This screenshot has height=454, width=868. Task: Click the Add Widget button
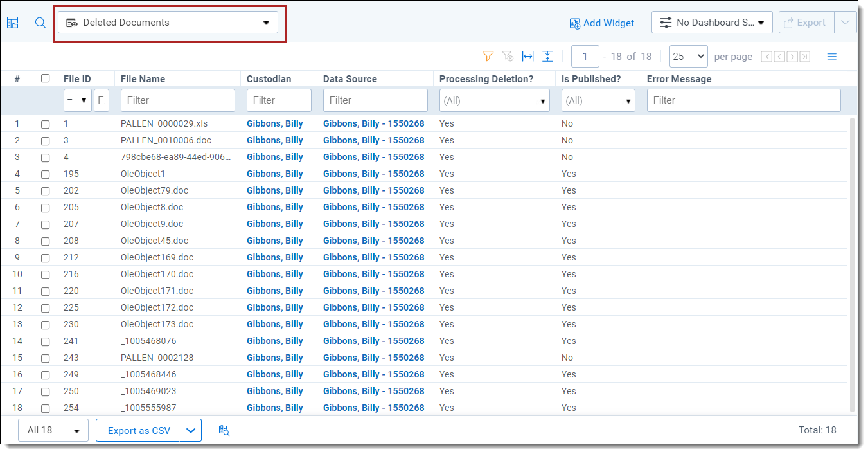click(602, 23)
